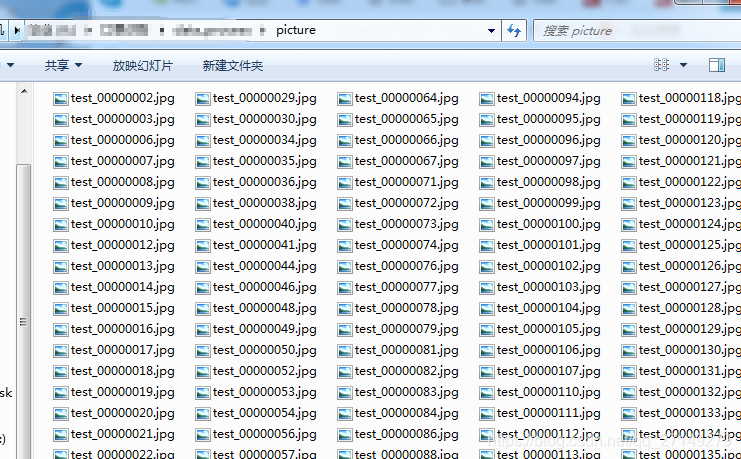This screenshot has height=459, width=741.
Task: Click the navigation pane scroll-up arrow
Action: coord(24,91)
